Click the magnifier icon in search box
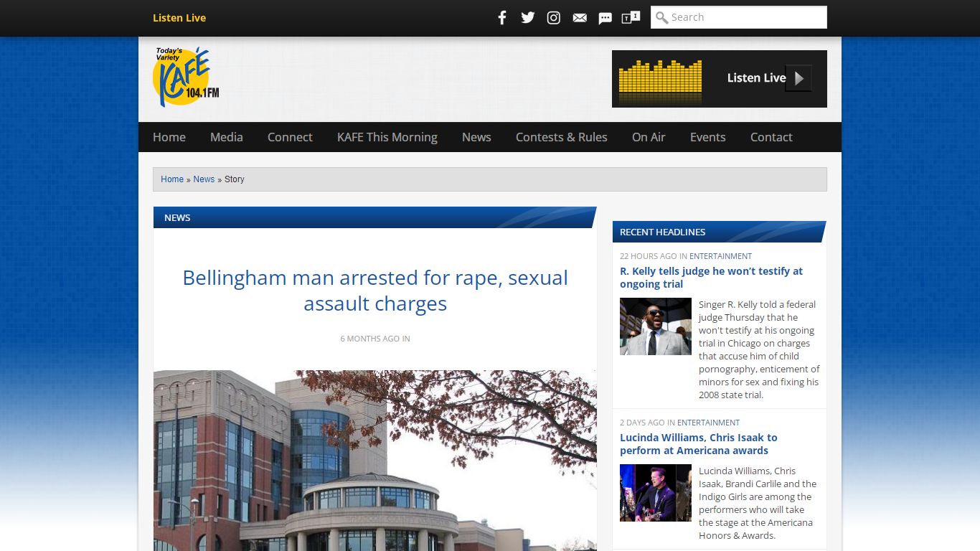 coord(662,17)
